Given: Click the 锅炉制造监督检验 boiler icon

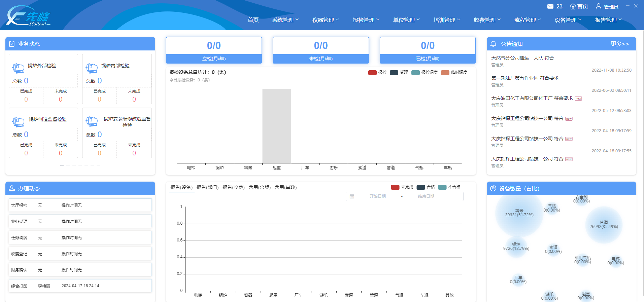Looking at the screenshot, I should pos(18,122).
